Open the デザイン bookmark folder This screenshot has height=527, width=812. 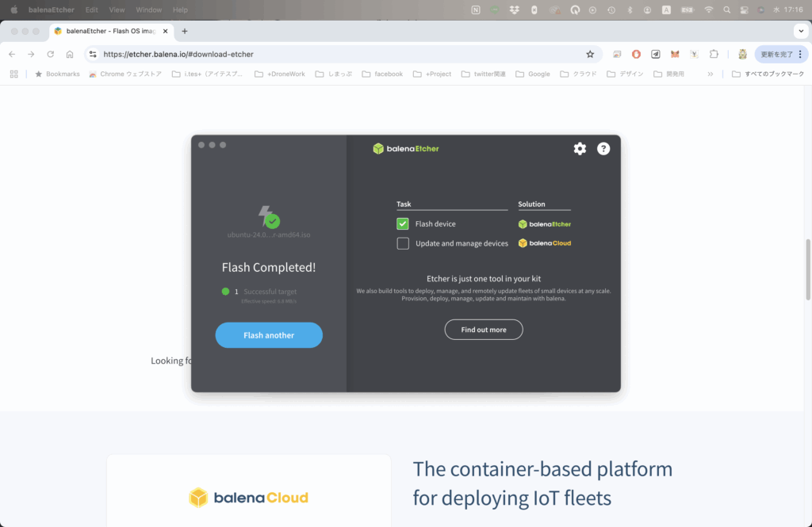(x=625, y=74)
